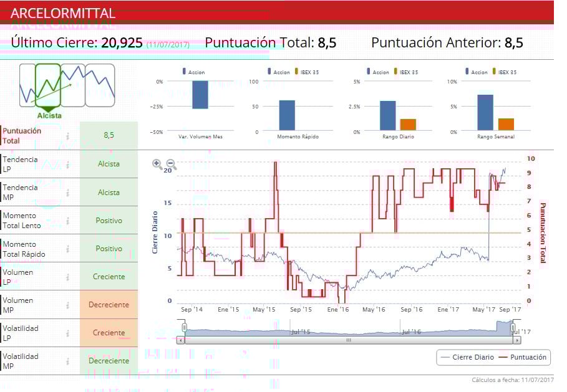Click the Alcista value for Tendencia MP
Image resolution: width=567 pixels, height=392 pixels.
[x=109, y=193]
